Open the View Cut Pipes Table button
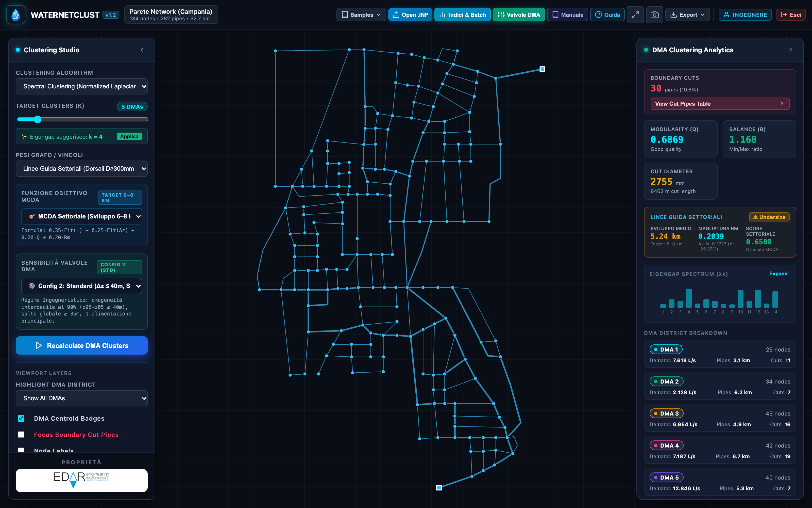This screenshot has width=812, height=508. (x=720, y=104)
